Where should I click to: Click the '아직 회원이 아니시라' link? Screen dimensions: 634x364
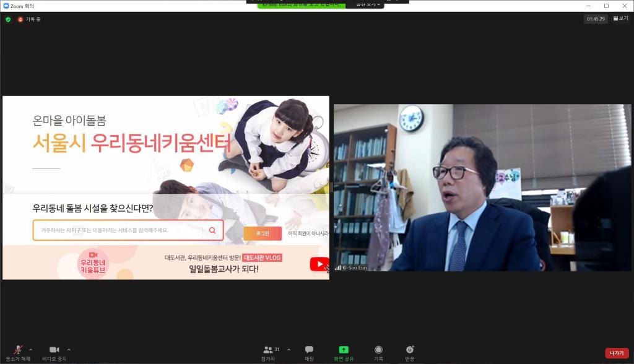click(308, 233)
